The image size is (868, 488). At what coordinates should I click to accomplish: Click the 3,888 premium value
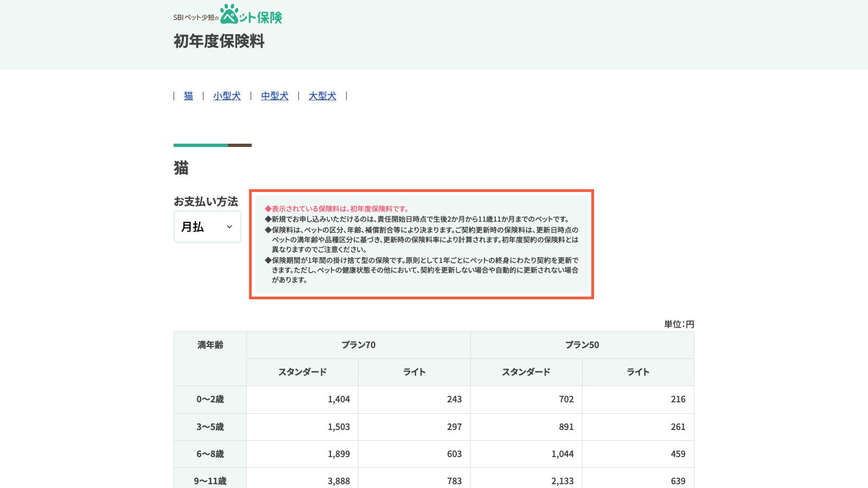click(339, 481)
